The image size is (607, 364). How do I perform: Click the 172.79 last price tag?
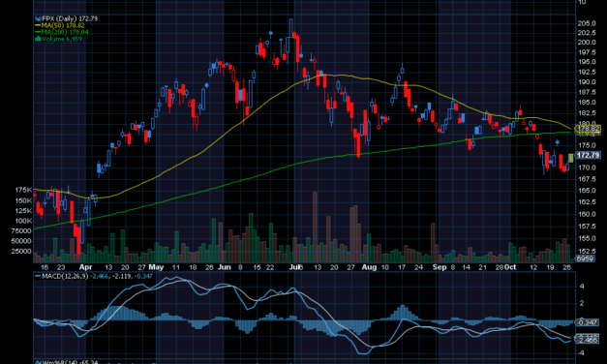tap(588, 155)
